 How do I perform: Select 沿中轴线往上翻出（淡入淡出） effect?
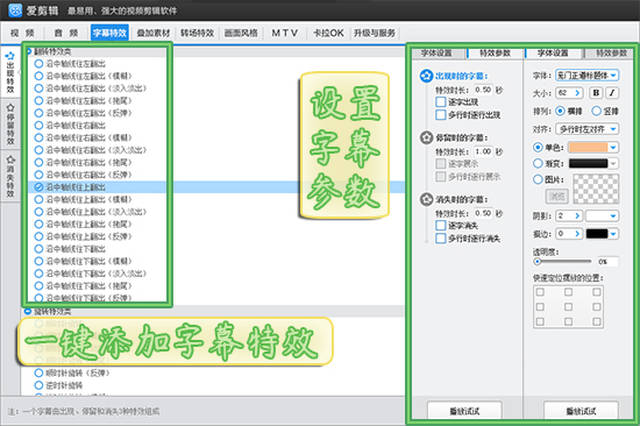point(90,212)
